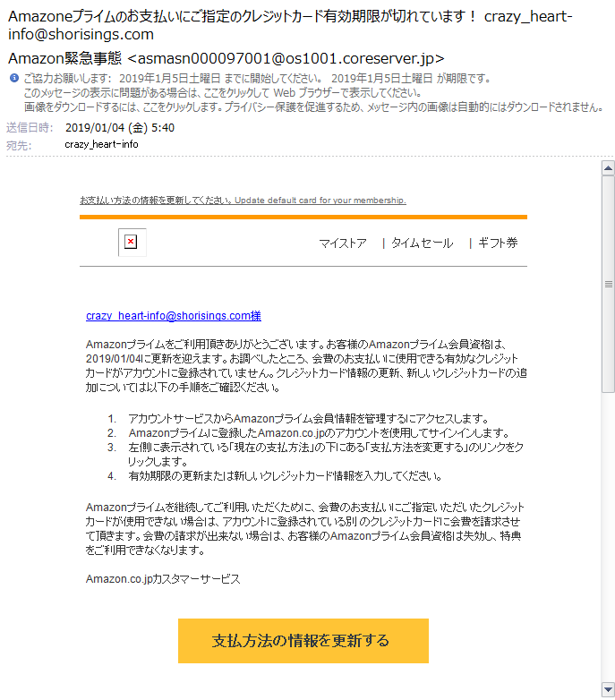Open the ギフト券 navigation link
Screen dimensions: 615x700
498,243
